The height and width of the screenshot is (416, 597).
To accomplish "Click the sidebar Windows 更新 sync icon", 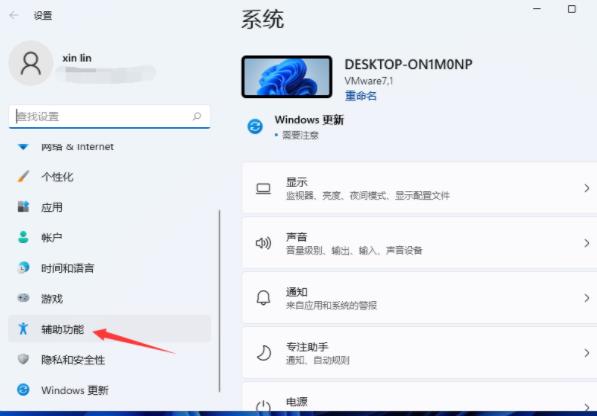I will point(23,390).
